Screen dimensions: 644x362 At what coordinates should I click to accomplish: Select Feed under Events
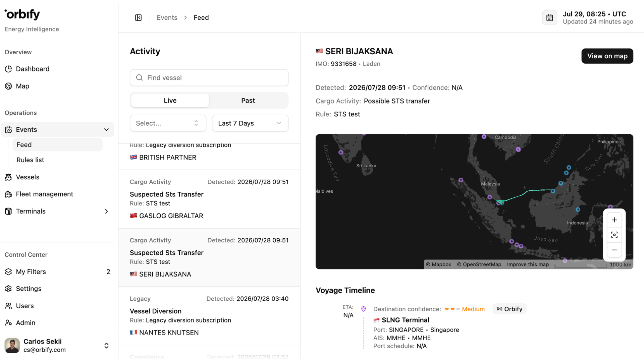(x=57, y=145)
